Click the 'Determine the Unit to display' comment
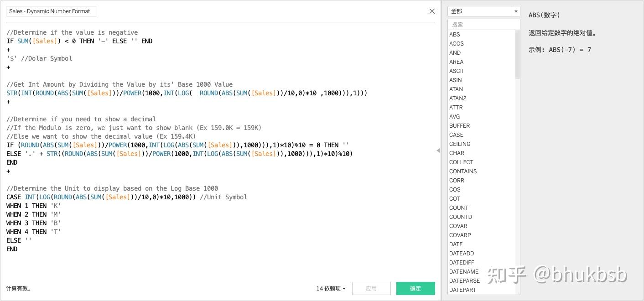This screenshot has height=301, width=644. pyautogui.click(x=112, y=188)
